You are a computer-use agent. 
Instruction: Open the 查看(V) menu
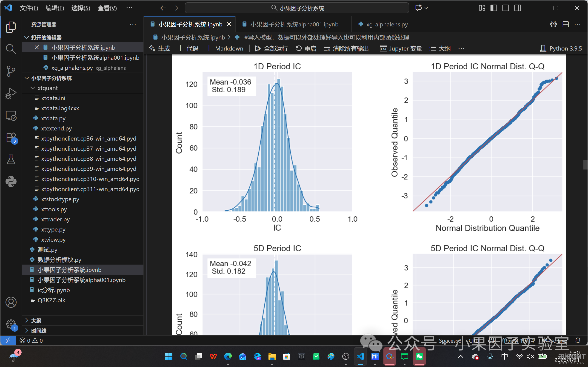pos(107,8)
